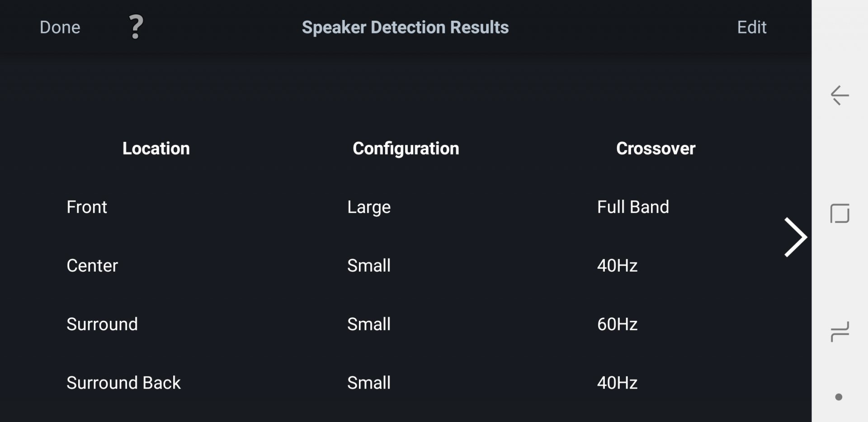The height and width of the screenshot is (422, 868).
Task: Tap the 60Hz crossover for Surround
Action: [x=617, y=324]
